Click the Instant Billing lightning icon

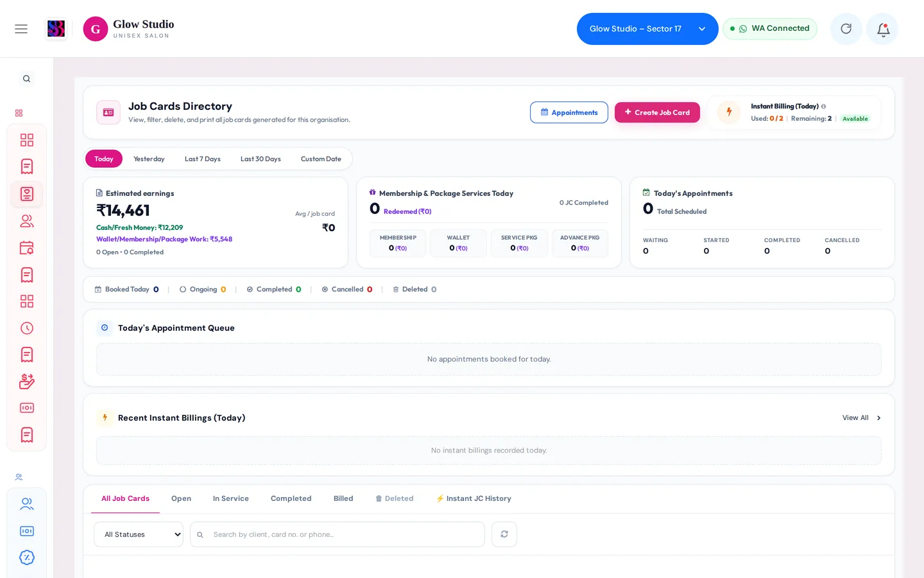coord(729,112)
